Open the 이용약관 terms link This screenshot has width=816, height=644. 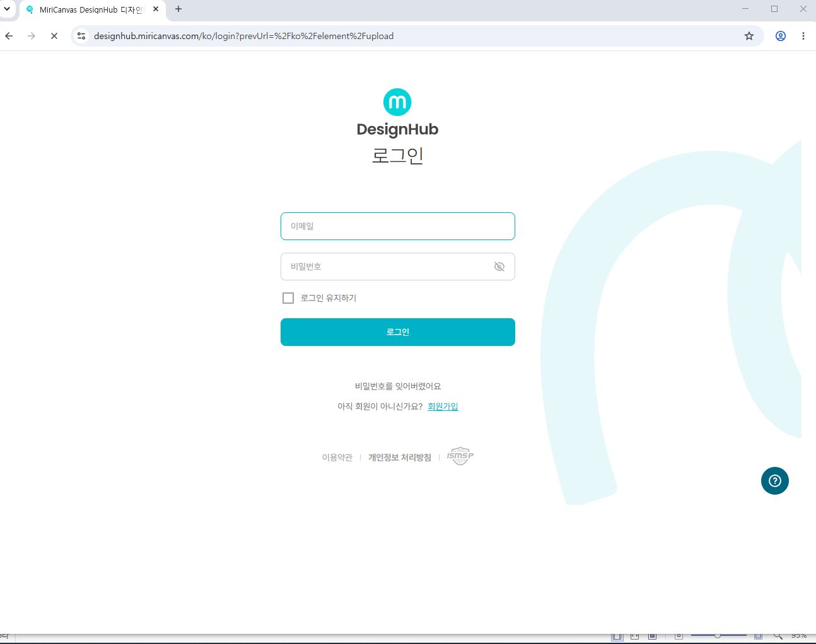point(337,457)
